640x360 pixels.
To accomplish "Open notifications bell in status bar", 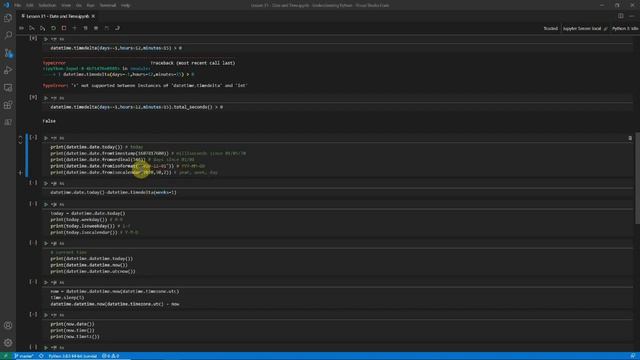I will pyautogui.click(x=632, y=356).
